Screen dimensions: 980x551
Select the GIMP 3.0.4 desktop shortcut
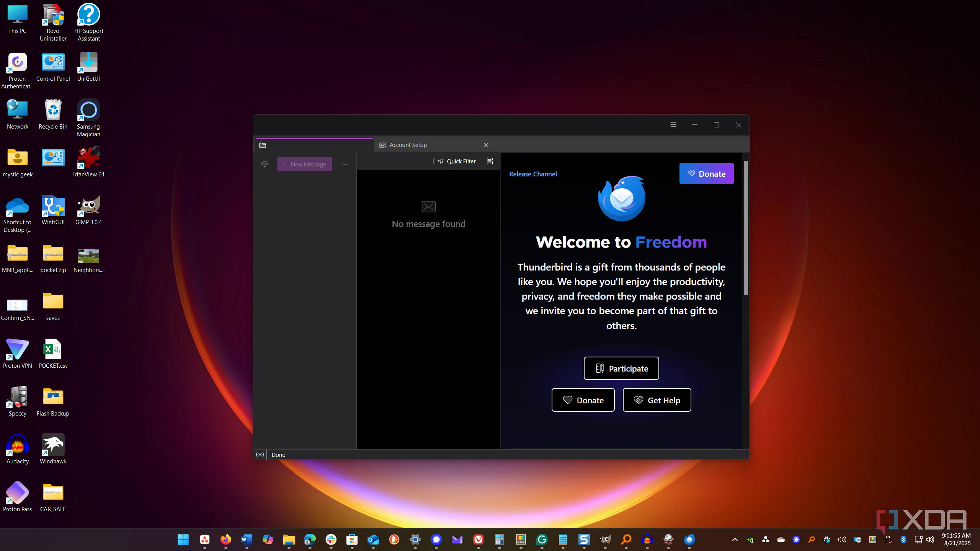click(x=88, y=210)
